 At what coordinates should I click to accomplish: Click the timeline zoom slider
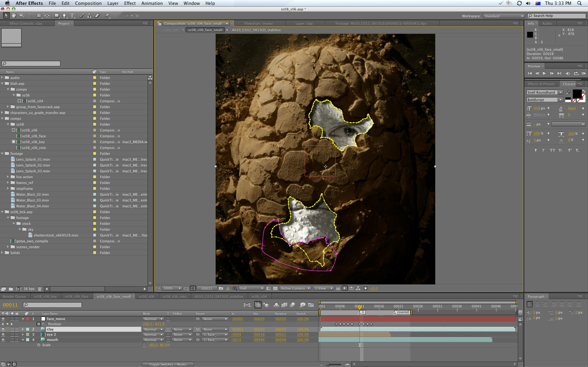pyautogui.click(x=334, y=365)
